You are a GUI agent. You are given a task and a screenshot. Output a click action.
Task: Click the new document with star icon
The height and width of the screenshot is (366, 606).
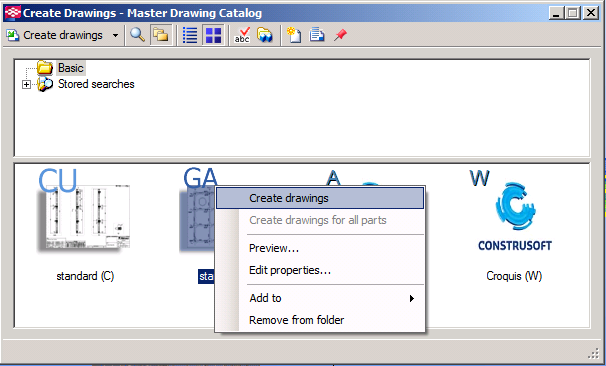pyautogui.click(x=294, y=35)
